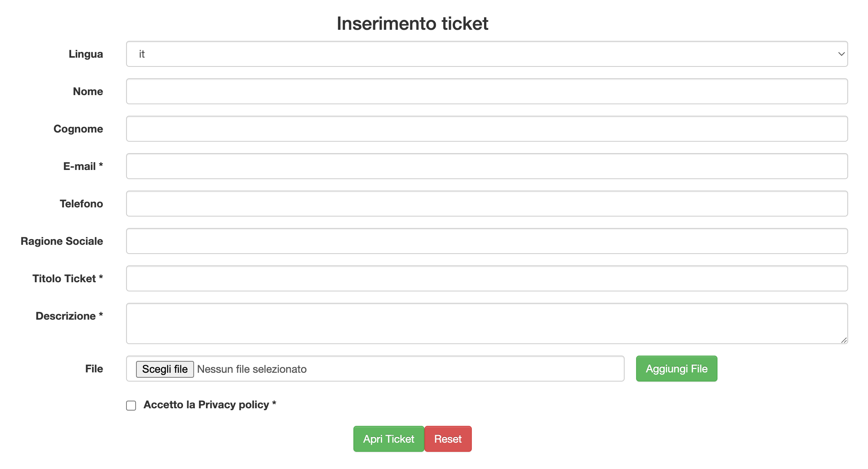Click inside the Descrizione text area
Image resolution: width=868 pixels, height=469 pixels.
pos(487,323)
